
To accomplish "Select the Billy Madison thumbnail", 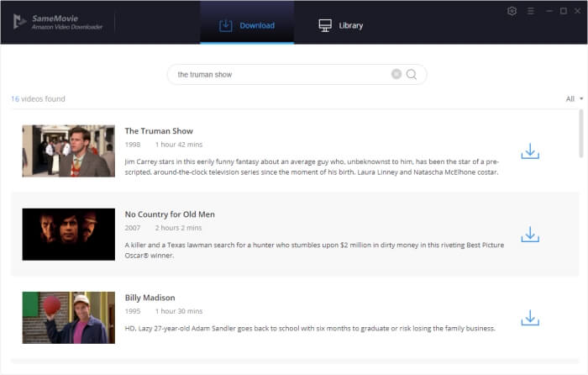I will [x=68, y=318].
